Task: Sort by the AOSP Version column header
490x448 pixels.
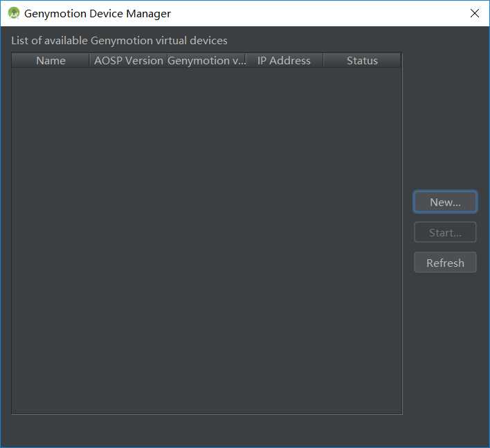Action: (129, 61)
